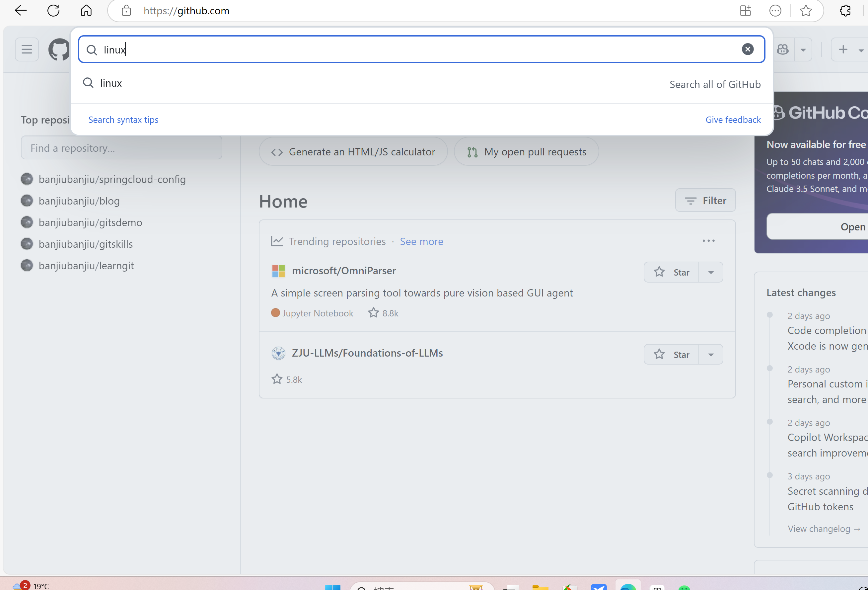Star the ZJU-LLMs/Foundations-of-LLMs repository

click(x=671, y=354)
